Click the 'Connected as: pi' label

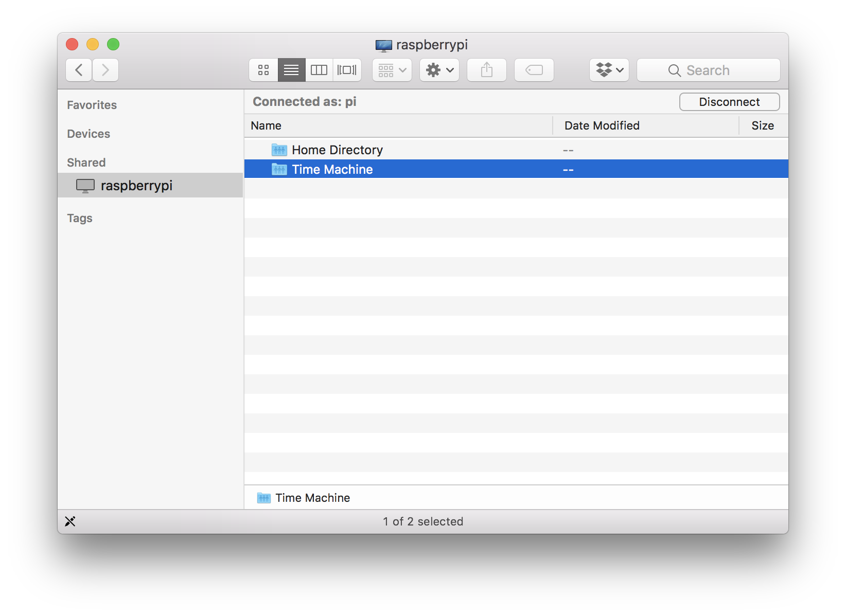click(x=305, y=102)
